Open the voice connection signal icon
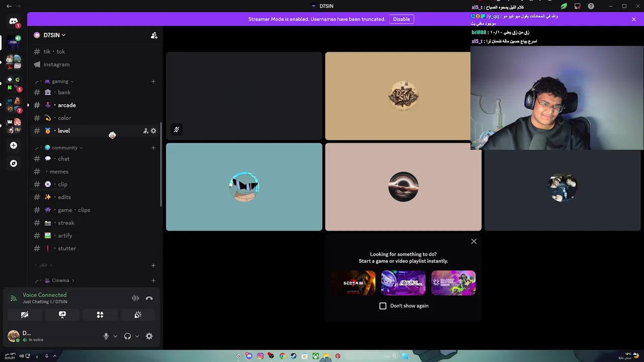Viewport: 644px width, 362px height. click(x=14, y=298)
